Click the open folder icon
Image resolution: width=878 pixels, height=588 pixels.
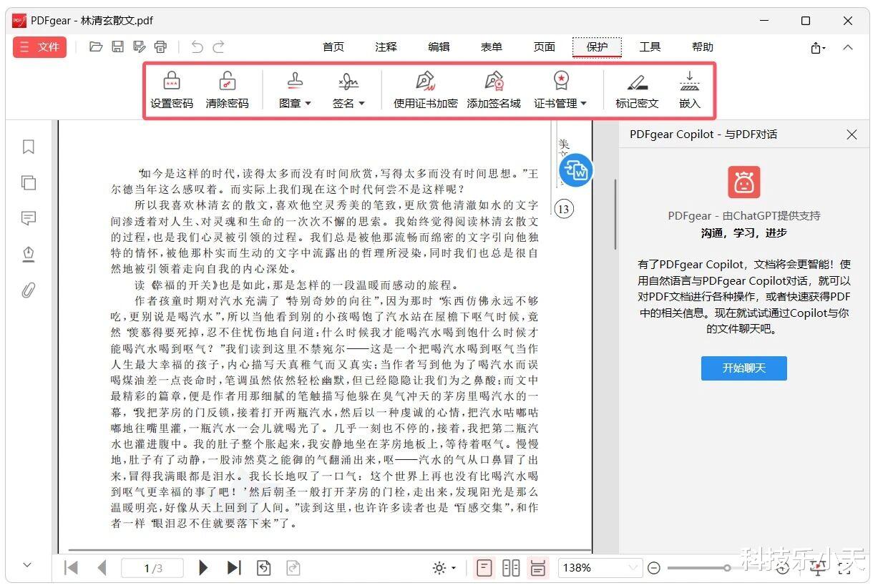click(x=96, y=47)
